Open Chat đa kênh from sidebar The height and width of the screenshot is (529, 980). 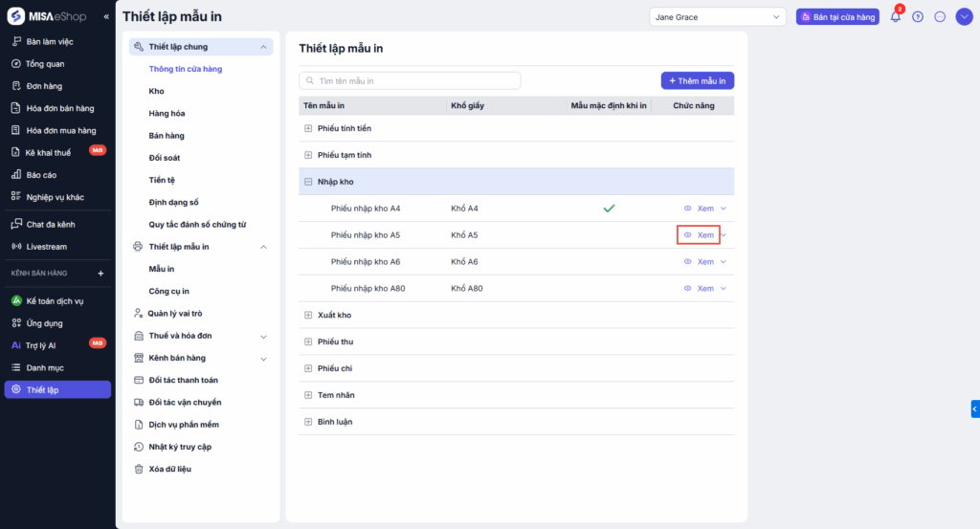[x=50, y=224]
